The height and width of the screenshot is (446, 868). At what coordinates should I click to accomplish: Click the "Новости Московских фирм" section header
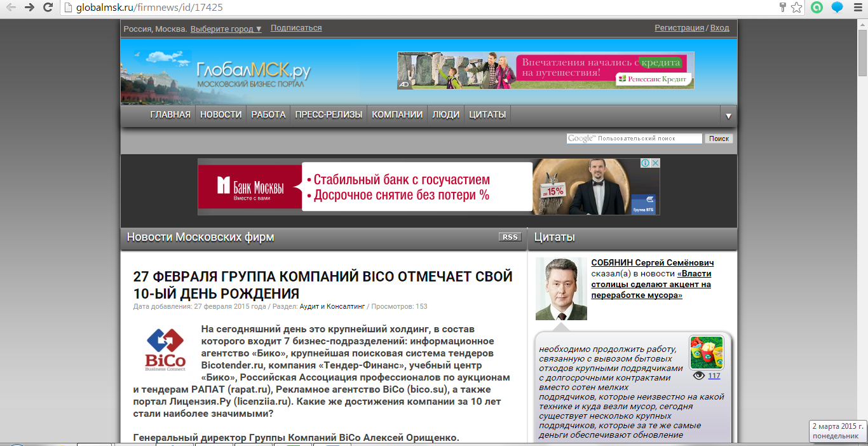click(x=201, y=238)
